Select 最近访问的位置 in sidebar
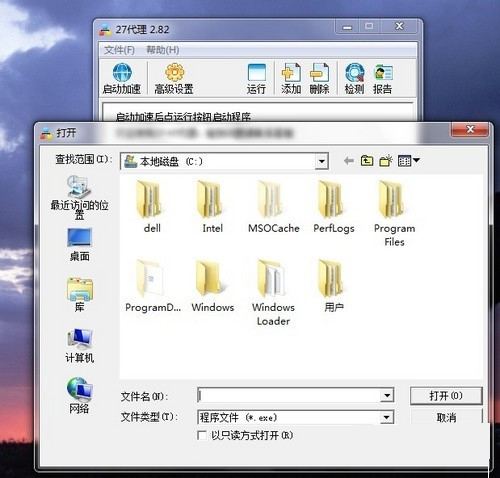Image resolution: width=500 pixels, height=478 pixels. [79, 197]
